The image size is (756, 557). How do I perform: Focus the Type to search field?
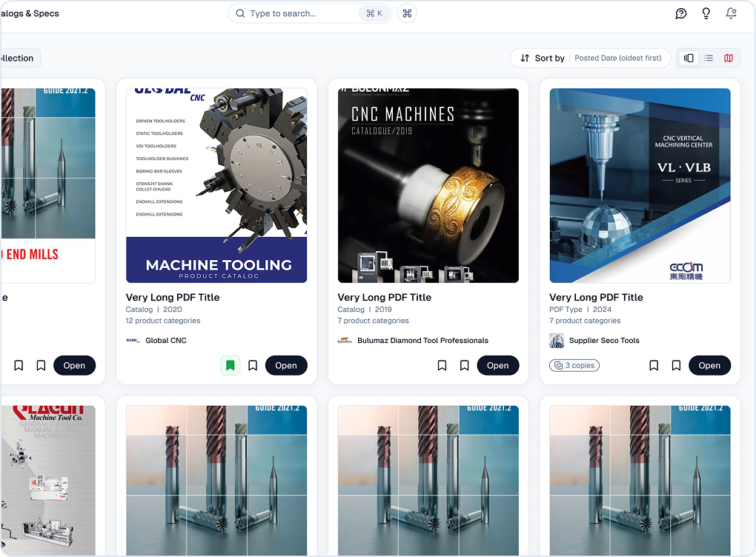pos(310,13)
